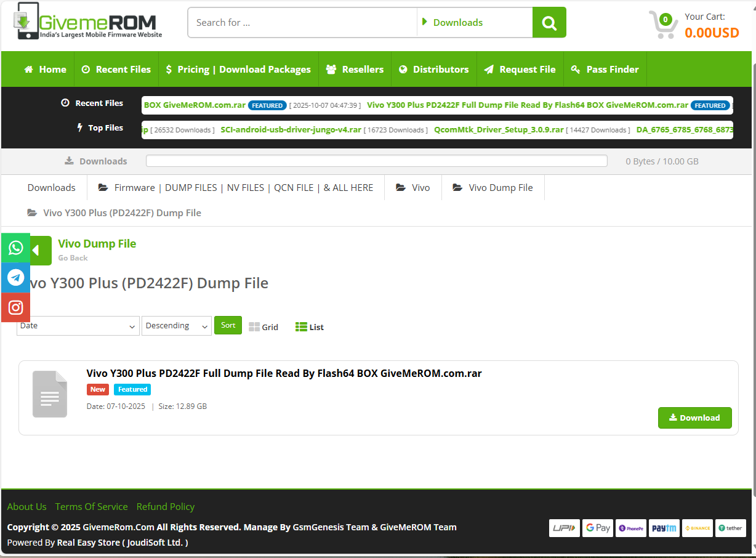Click the RAR file document thumbnail
Viewport: 756px width, 558px height.
[x=50, y=395]
